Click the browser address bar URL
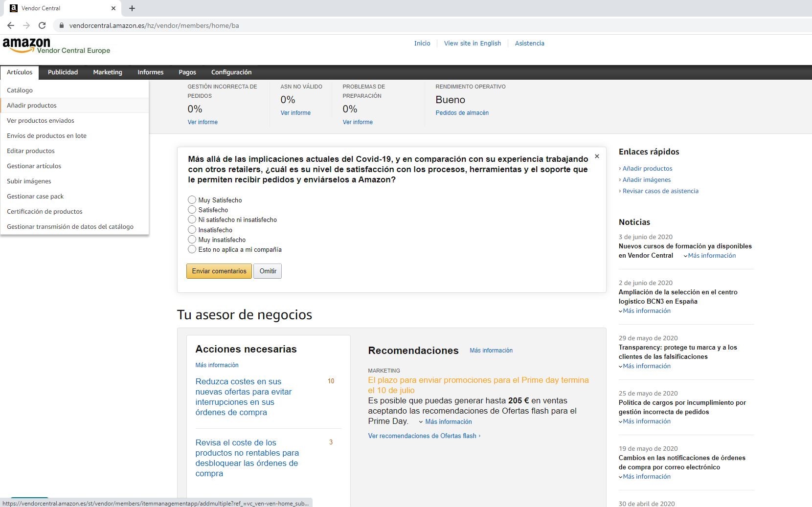 click(154, 25)
